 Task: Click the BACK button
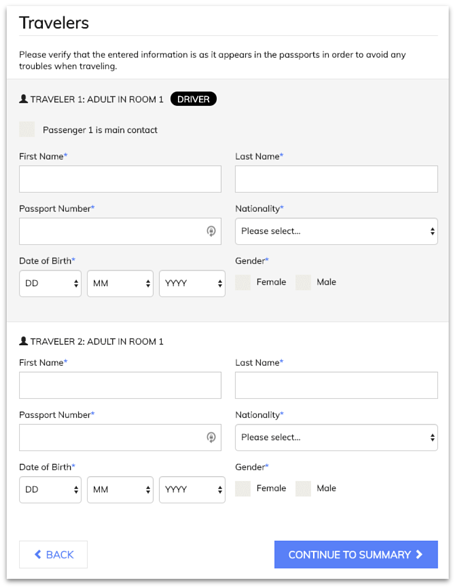pyautogui.click(x=53, y=554)
